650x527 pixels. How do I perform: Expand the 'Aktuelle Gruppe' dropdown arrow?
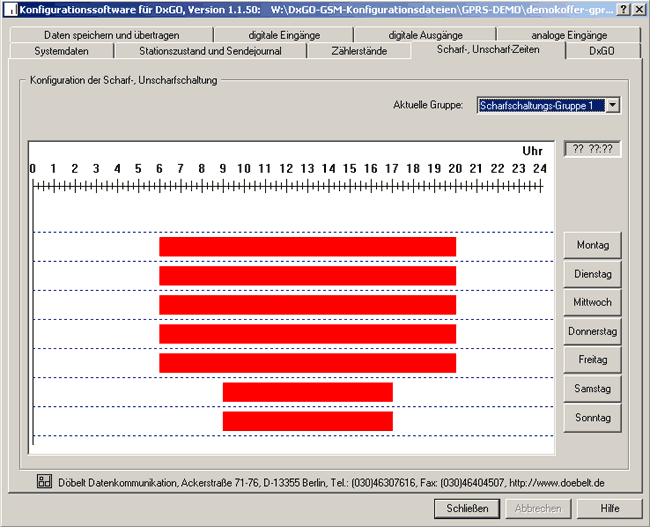click(x=612, y=105)
